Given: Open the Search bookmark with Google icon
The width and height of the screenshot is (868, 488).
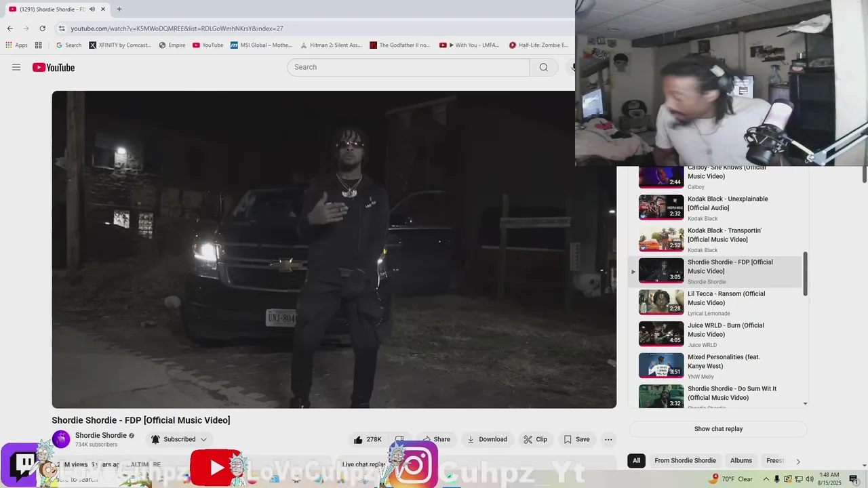Looking at the screenshot, I should point(68,45).
